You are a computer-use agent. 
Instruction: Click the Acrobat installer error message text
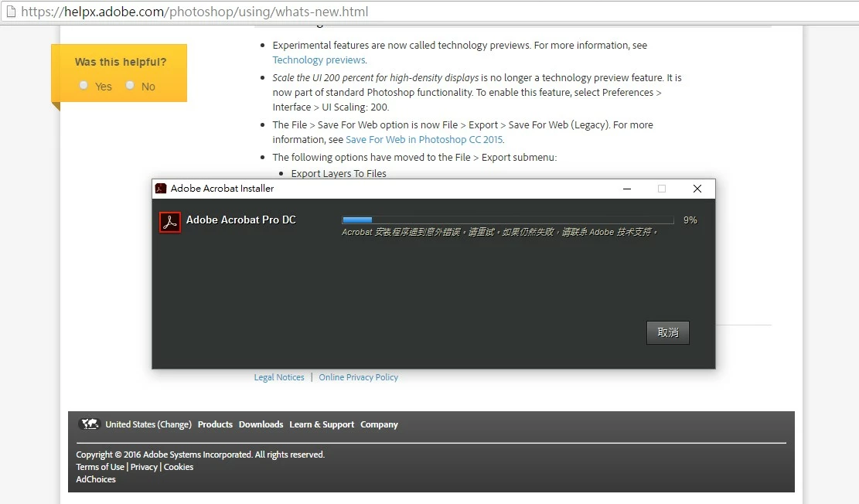click(x=499, y=232)
